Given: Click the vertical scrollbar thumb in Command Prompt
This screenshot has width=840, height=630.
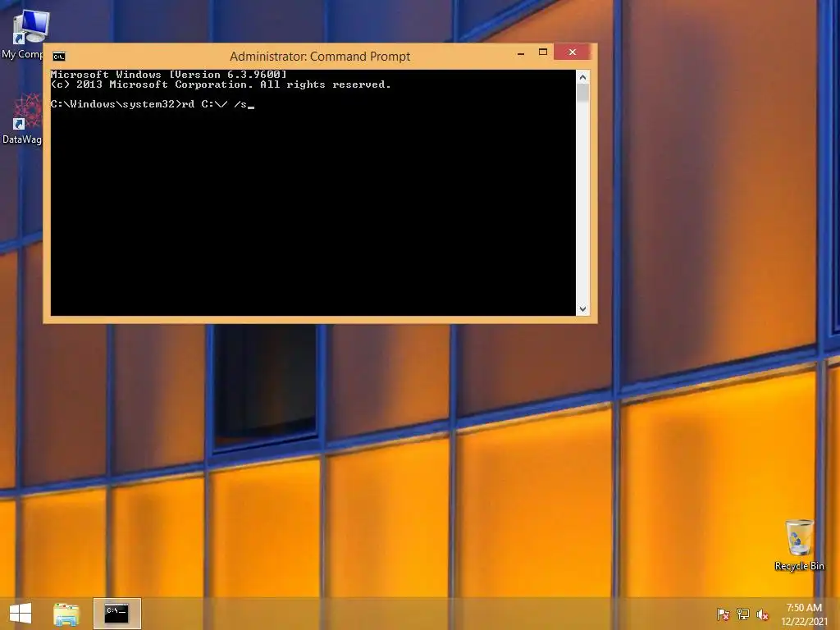Looking at the screenshot, I should [x=583, y=94].
